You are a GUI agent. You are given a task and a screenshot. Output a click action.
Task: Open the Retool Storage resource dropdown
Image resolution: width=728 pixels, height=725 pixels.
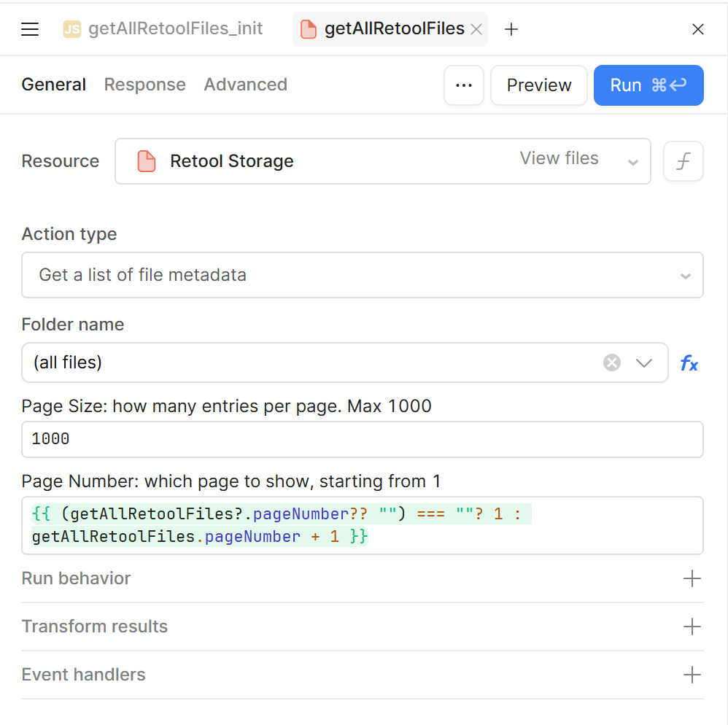382,161
